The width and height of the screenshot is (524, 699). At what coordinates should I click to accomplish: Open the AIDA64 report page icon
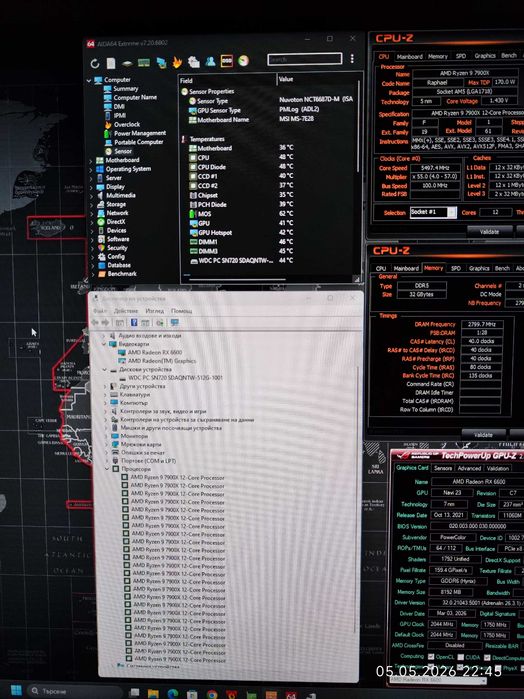(x=111, y=63)
